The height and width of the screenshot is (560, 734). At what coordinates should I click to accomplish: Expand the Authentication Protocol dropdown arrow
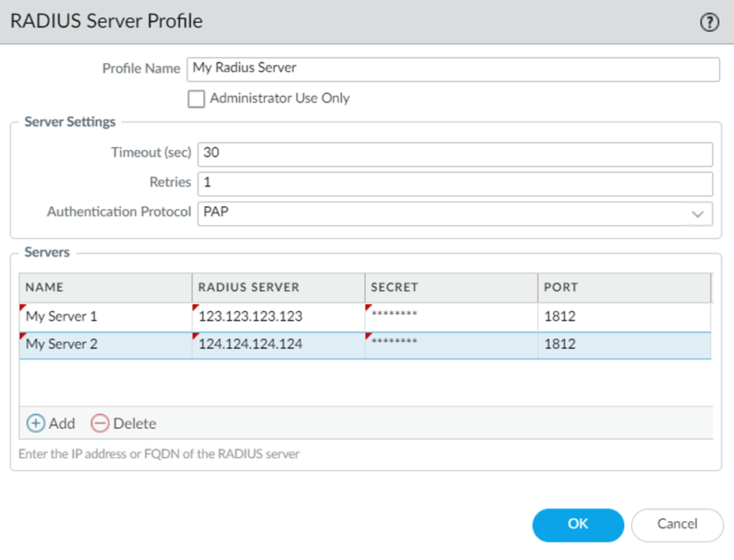click(698, 213)
